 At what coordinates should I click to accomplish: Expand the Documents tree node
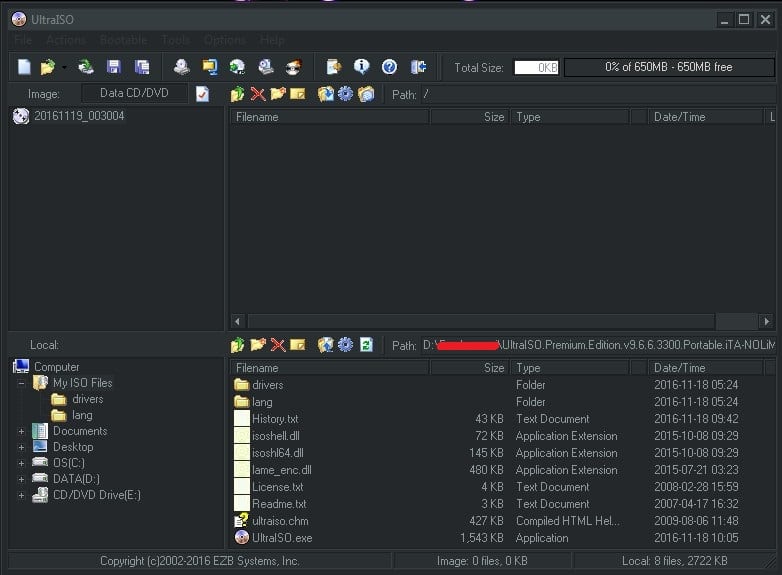(x=21, y=431)
